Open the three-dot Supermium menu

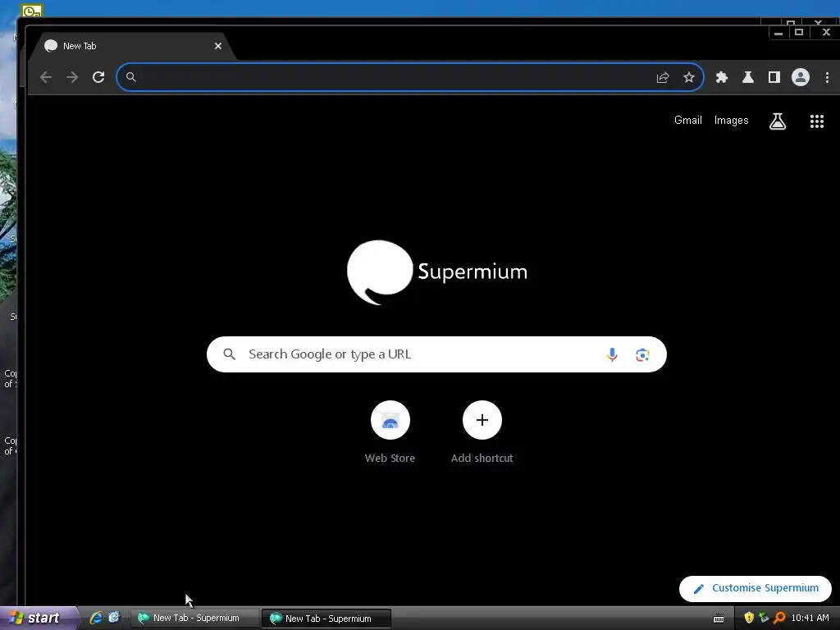click(827, 77)
